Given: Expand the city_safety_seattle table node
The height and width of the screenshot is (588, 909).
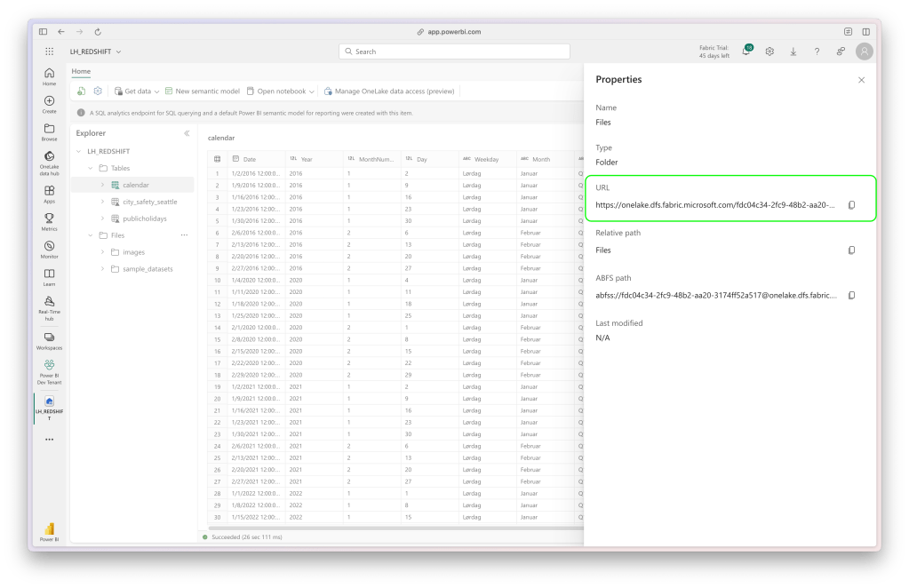Looking at the screenshot, I should coord(102,202).
